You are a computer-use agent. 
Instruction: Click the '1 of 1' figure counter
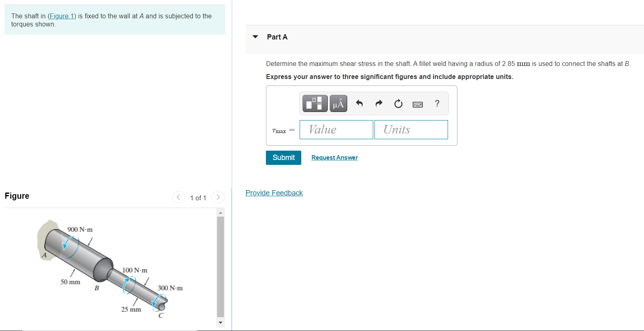[x=198, y=198]
